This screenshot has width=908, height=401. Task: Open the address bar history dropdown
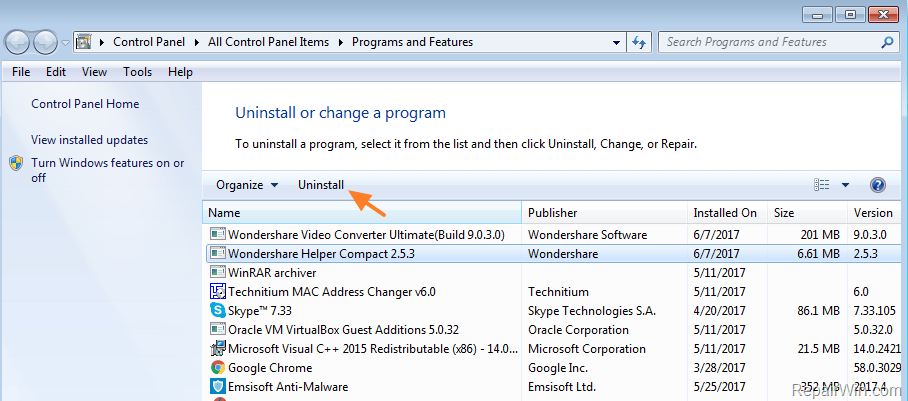616,42
